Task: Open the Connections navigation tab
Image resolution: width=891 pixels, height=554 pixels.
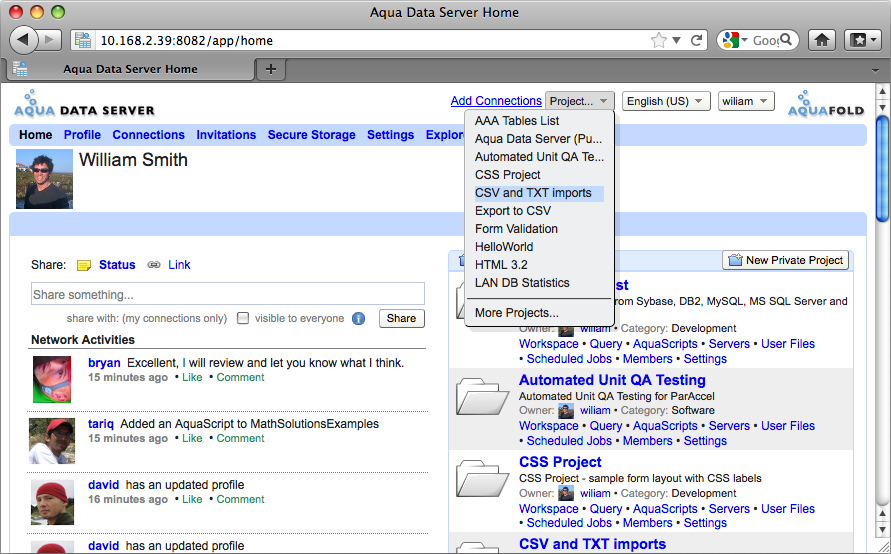Action: (148, 135)
